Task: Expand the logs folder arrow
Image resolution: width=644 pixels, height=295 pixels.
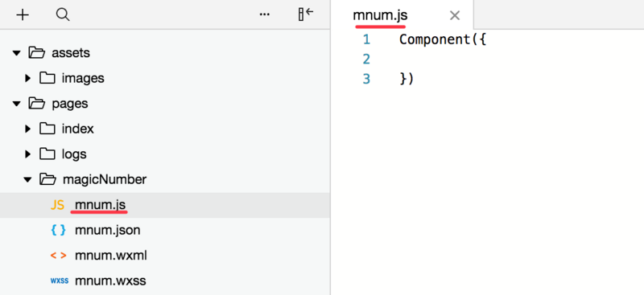Action: 27,154
